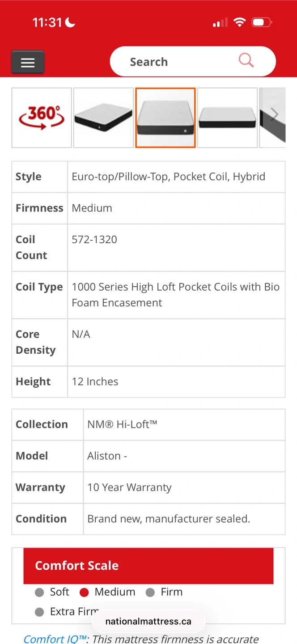Choose the Extra Firm comfort option
The height and width of the screenshot is (644, 297).
(67, 611)
